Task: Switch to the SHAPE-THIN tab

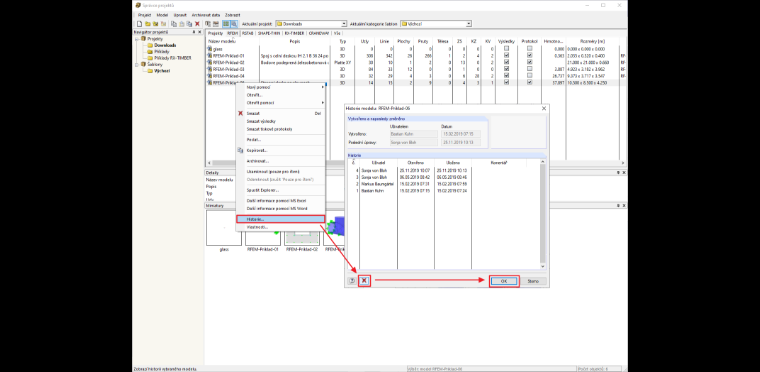Action: [268, 33]
